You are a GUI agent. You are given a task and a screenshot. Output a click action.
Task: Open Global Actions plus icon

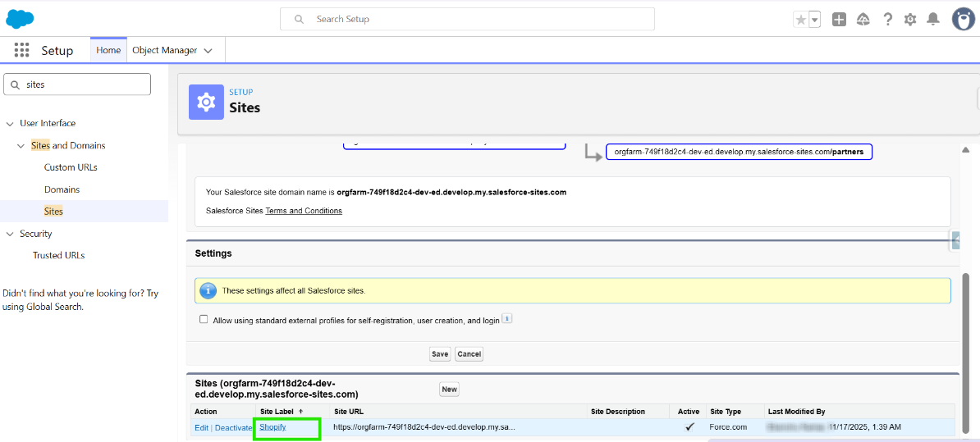(x=839, y=20)
